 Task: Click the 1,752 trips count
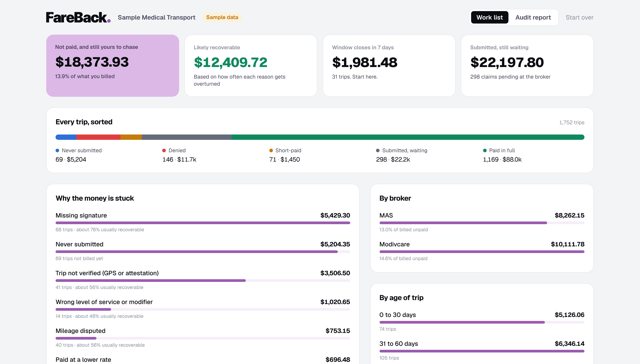coord(572,123)
